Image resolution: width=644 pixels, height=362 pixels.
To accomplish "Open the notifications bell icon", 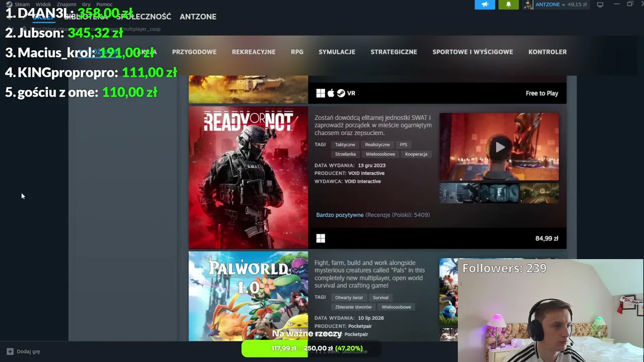I will pos(508,5).
